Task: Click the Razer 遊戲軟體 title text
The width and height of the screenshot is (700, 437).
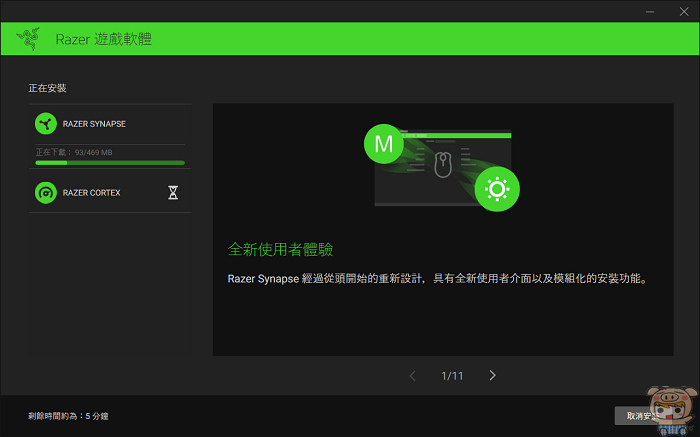Action: [104, 39]
